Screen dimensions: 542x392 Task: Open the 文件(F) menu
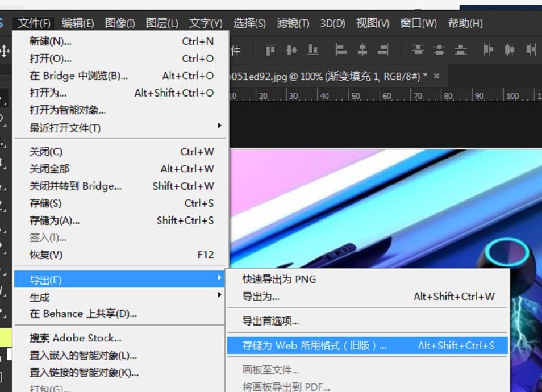[34, 23]
